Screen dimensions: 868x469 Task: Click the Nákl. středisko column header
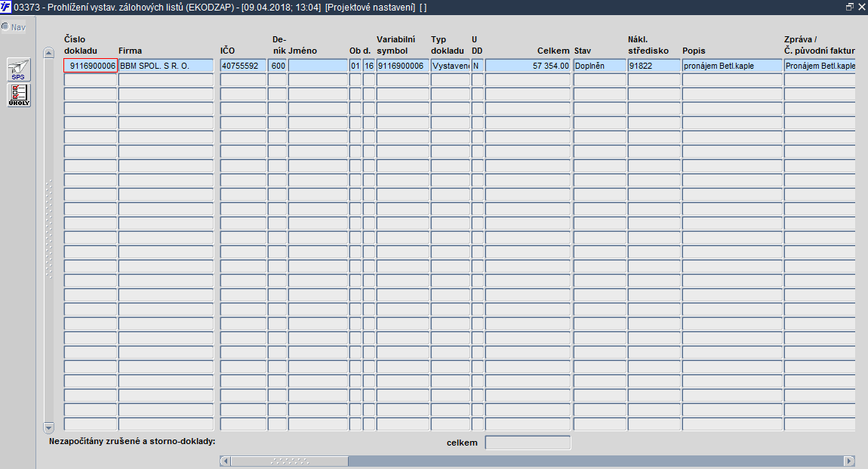click(648, 45)
